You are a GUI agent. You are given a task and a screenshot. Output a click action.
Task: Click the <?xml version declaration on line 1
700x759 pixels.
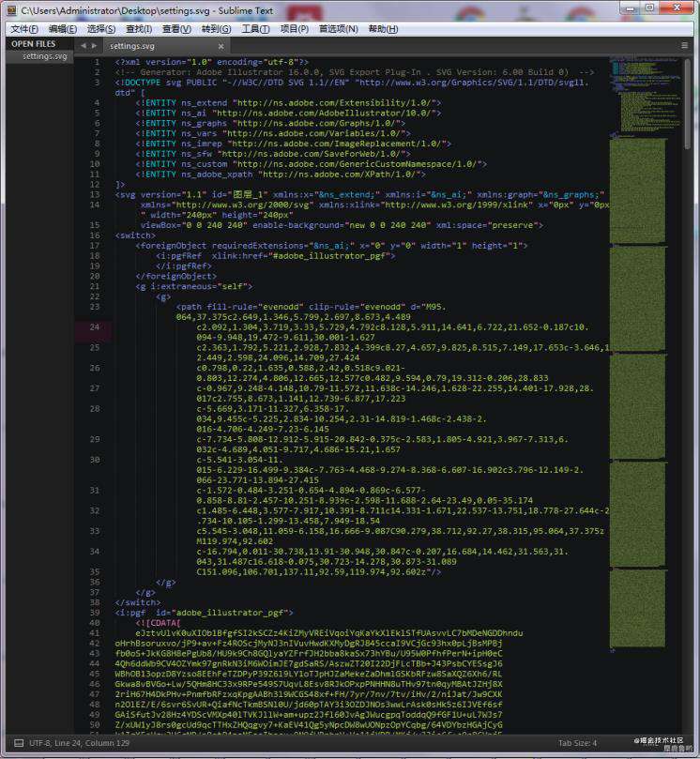pyautogui.click(x=212, y=62)
